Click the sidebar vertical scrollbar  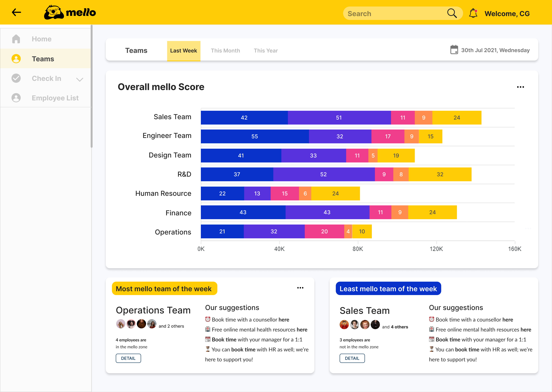click(91, 86)
